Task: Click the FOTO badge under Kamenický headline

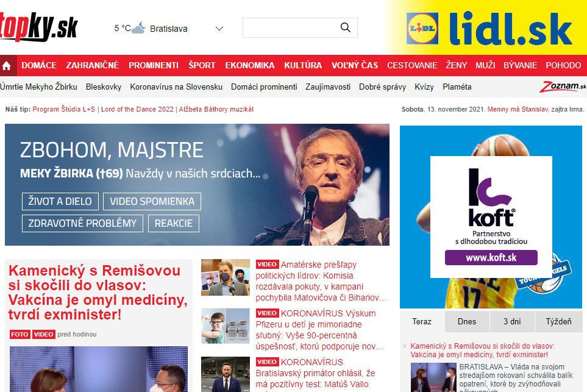Action: tap(20, 334)
